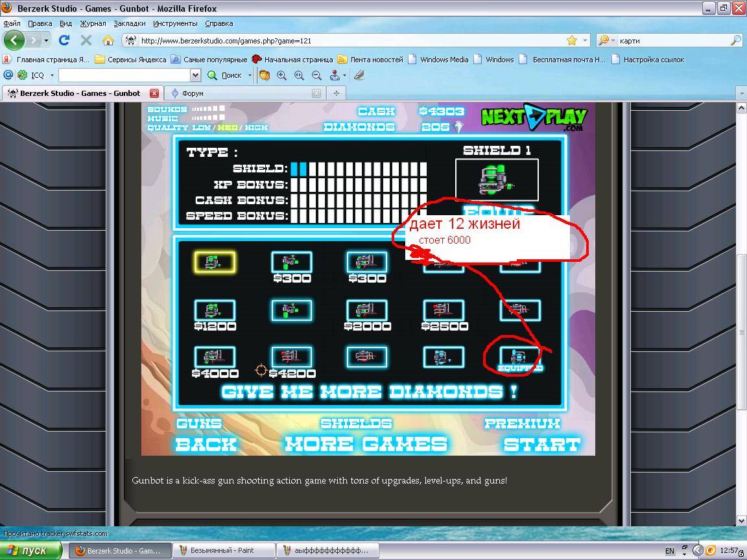Click the joystick games icon
Viewport: 747px width, 560px height.
335,75
